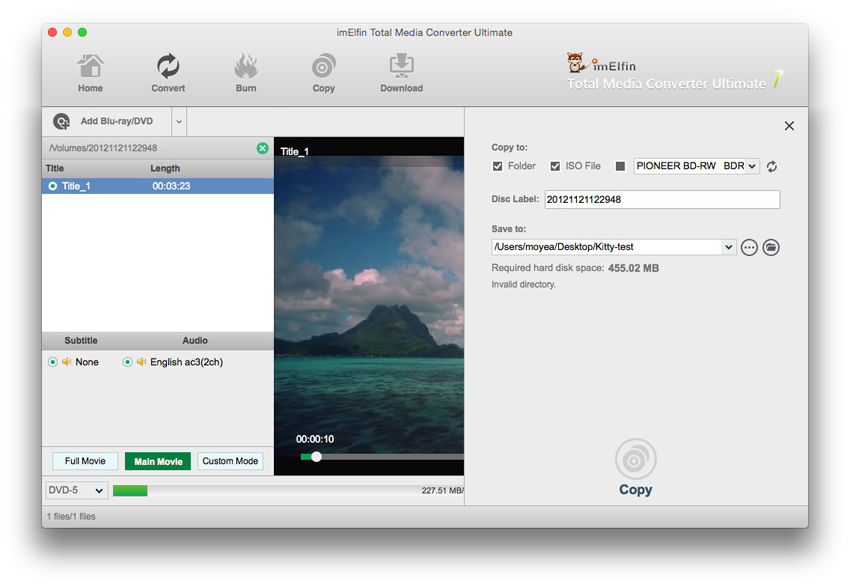The height and width of the screenshot is (587, 850).
Task: Click the 00:00:10 playback time
Action: [314, 439]
